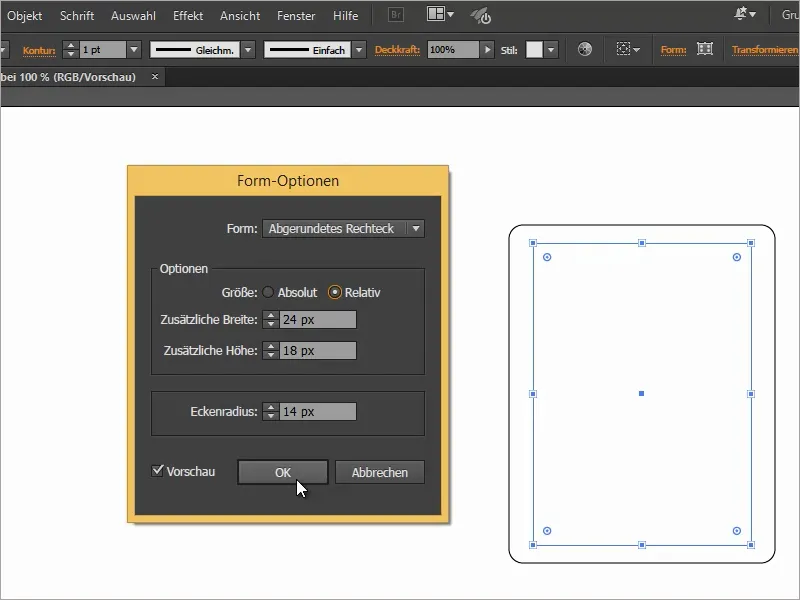Select the Absolut size radio button
Screen dimensions: 800x600
coord(268,292)
